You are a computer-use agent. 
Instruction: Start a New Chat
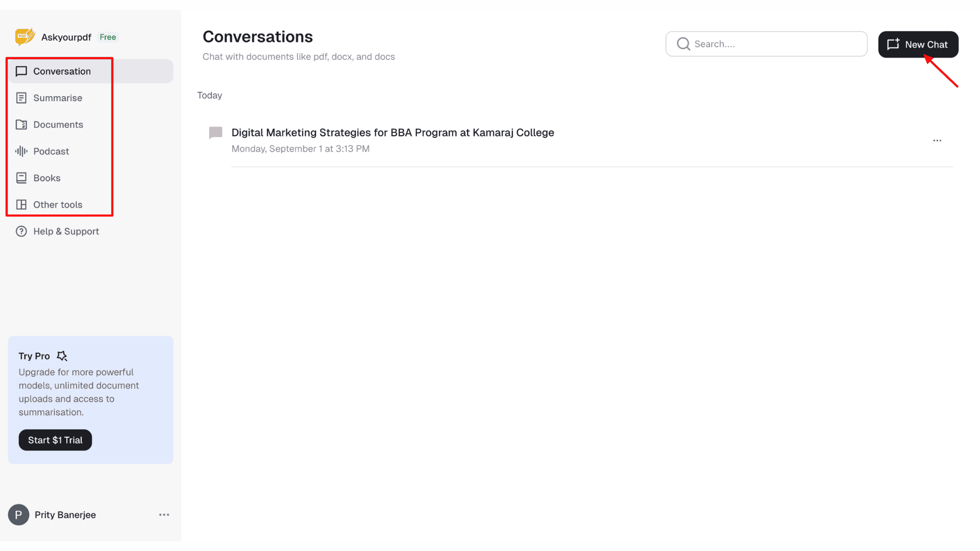pos(918,44)
